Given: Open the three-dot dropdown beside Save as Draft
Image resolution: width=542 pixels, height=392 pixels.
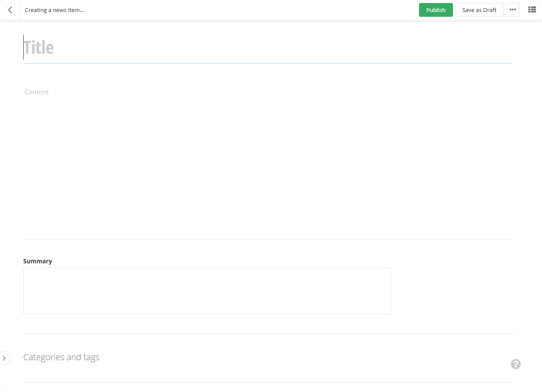Looking at the screenshot, I should point(513,9).
